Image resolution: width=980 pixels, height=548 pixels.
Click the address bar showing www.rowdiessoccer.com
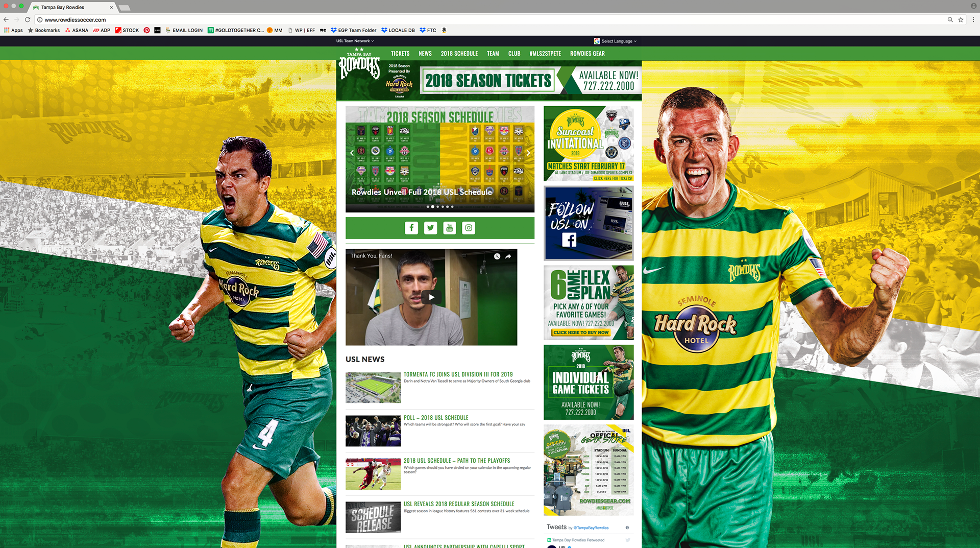pyautogui.click(x=490, y=20)
